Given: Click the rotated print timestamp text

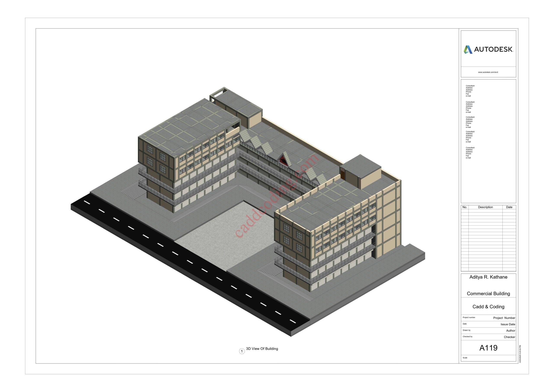Looking at the screenshot, I should (520, 354).
